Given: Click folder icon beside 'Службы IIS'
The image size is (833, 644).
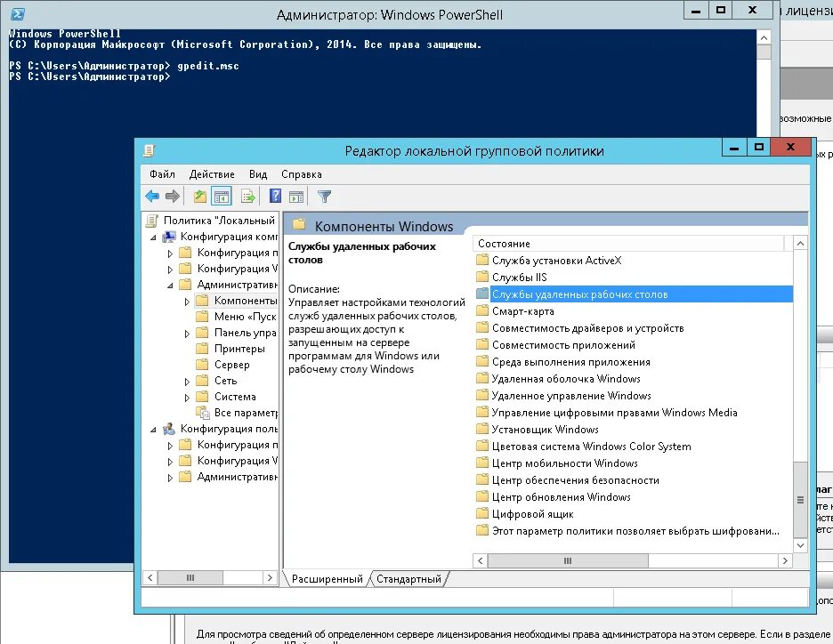Looking at the screenshot, I should tap(482, 277).
